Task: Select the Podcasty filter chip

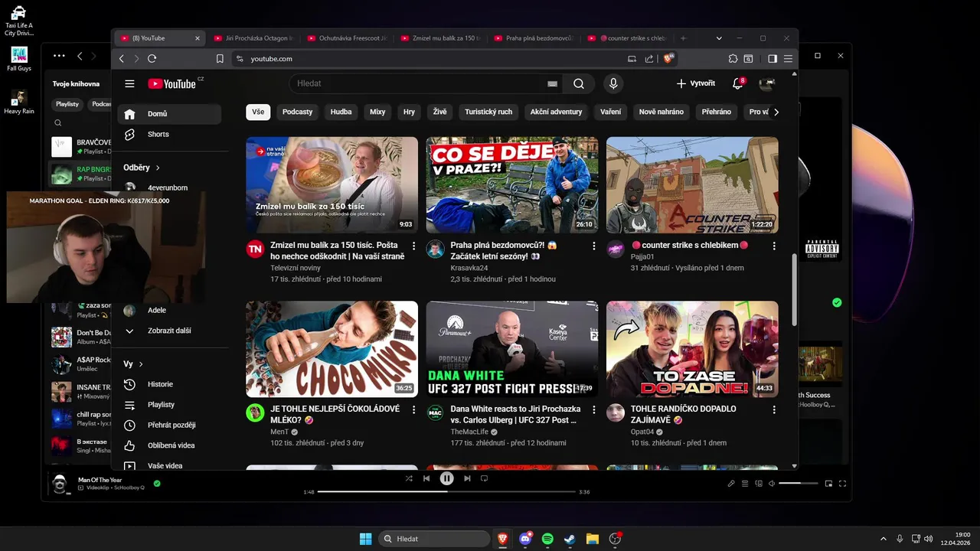Action: 297,112
